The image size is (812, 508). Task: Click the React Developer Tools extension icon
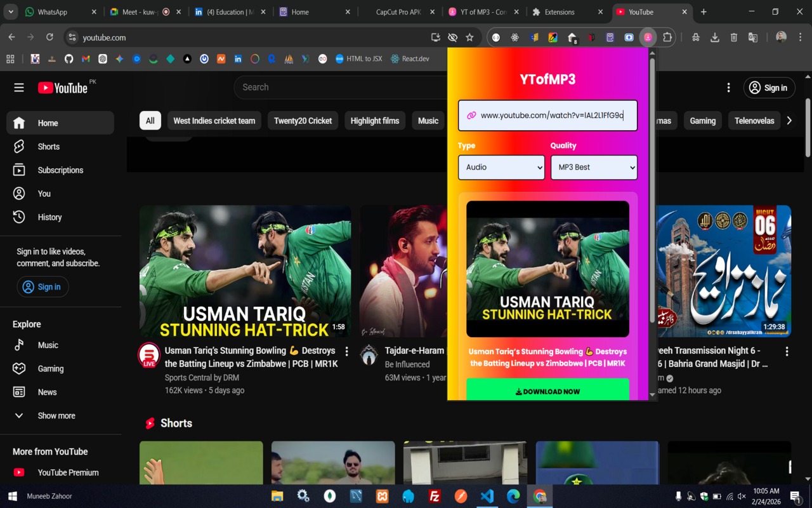click(x=515, y=37)
